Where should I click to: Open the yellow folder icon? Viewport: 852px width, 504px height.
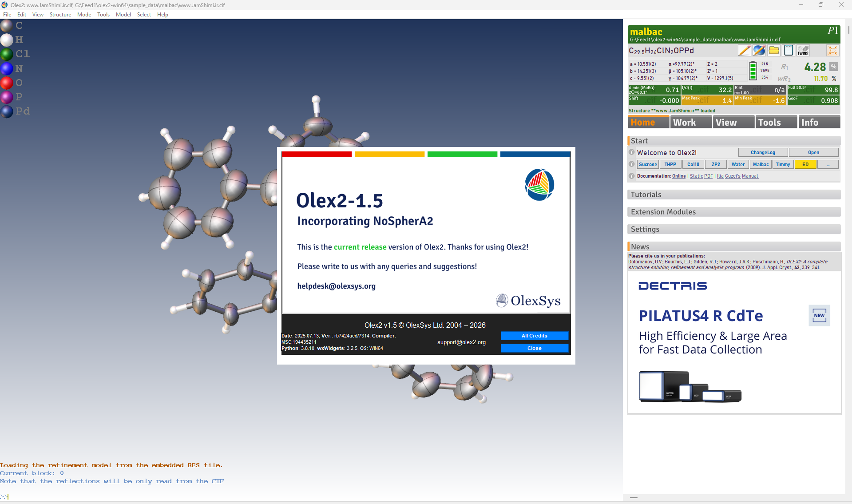(774, 50)
